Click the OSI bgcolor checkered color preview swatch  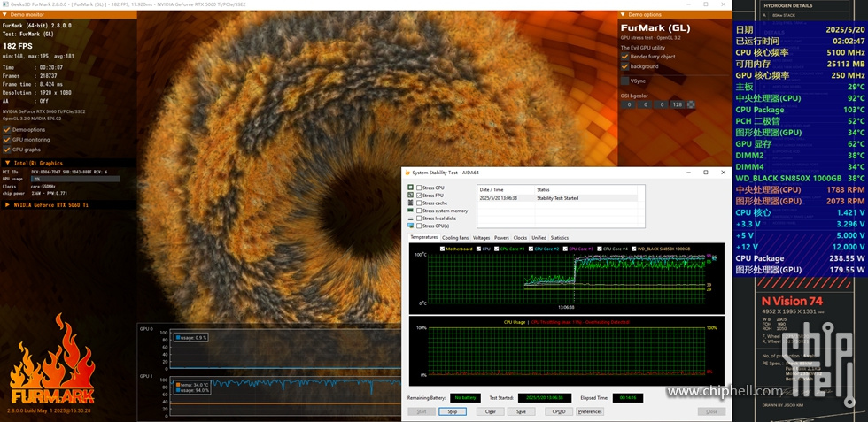click(691, 104)
